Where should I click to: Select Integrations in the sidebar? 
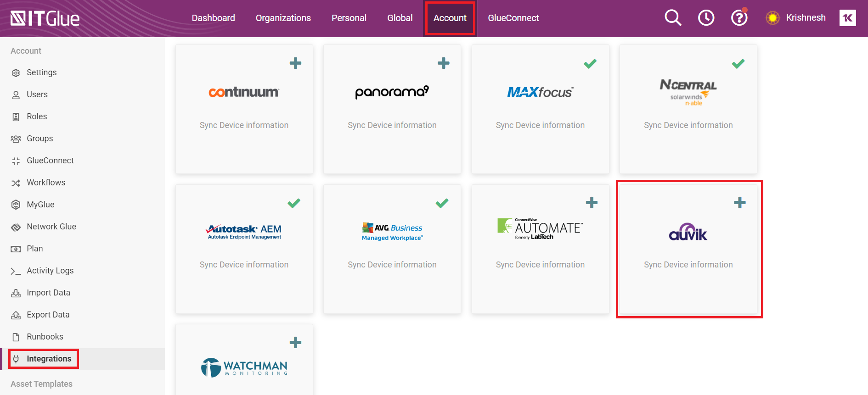point(49,359)
